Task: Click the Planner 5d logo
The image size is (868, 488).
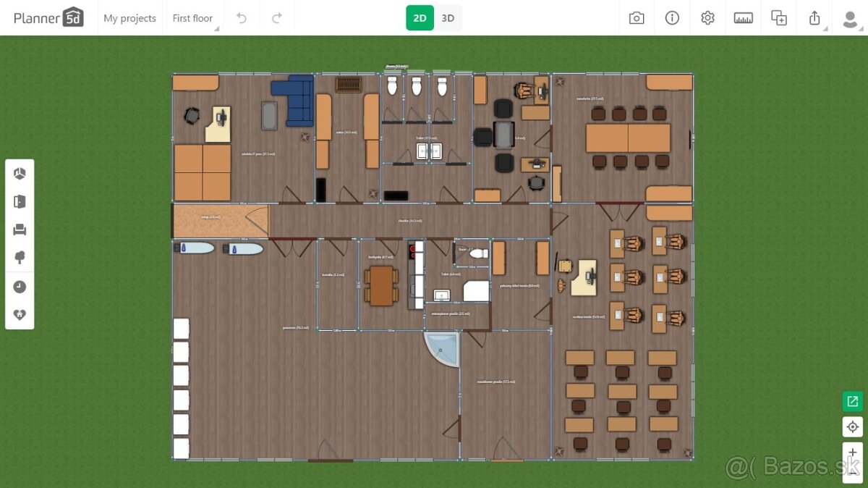Action: (48, 18)
